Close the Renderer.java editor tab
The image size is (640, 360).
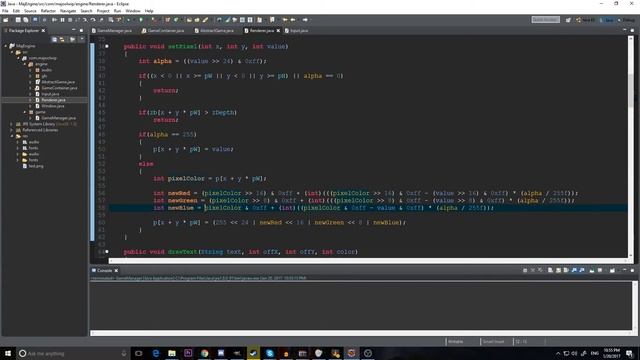tap(278, 31)
